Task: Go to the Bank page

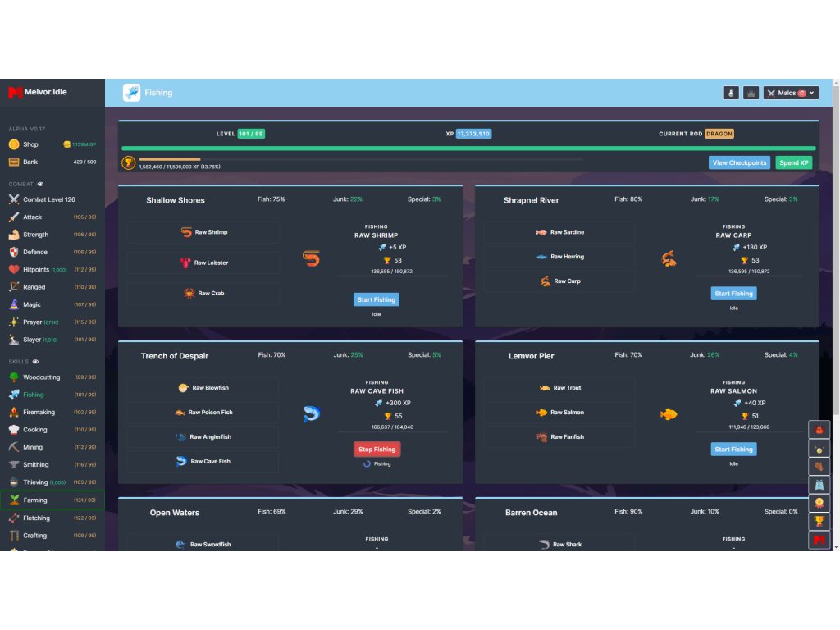Action: 30,162
